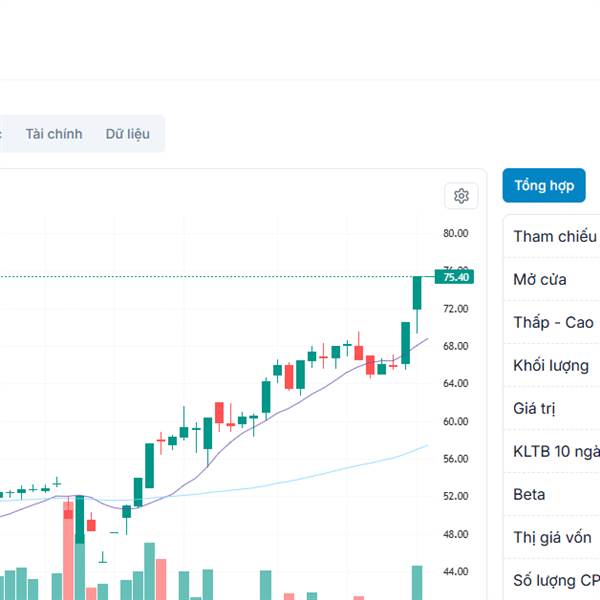600x600 pixels.
Task: Click the 72.00 price axis label
Action: pyautogui.click(x=455, y=308)
